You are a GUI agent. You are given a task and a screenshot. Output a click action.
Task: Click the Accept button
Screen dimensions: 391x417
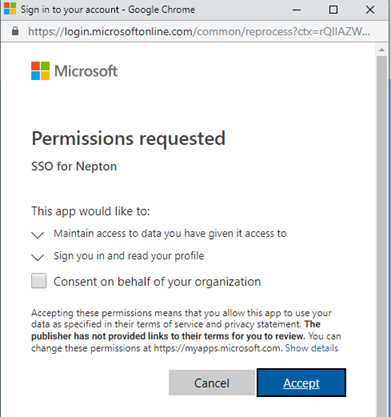click(301, 383)
